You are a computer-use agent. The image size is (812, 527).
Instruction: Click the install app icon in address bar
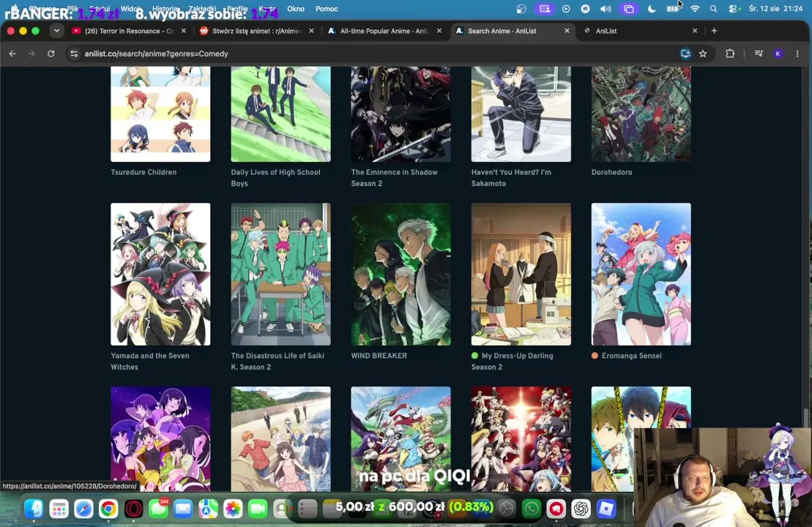point(685,53)
